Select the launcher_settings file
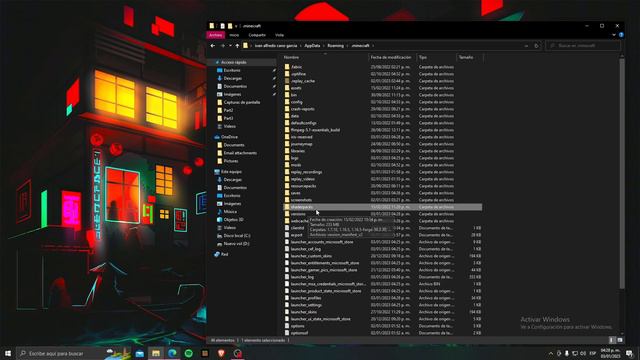This screenshot has height=360, width=640. tap(306, 305)
